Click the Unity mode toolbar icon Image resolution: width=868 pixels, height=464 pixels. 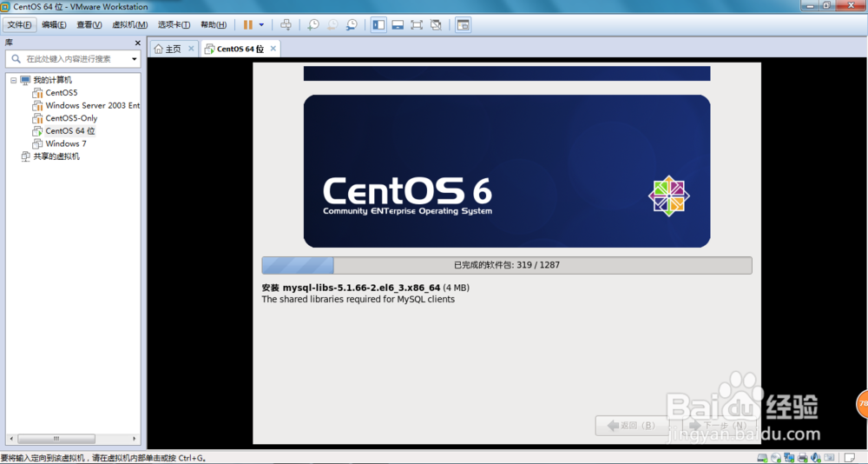pos(436,25)
